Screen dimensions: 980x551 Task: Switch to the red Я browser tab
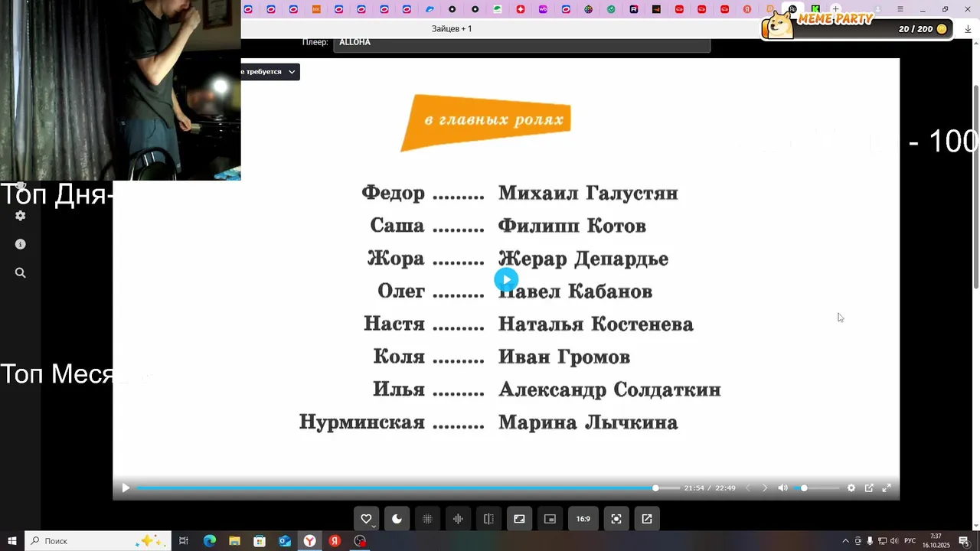coord(747,9)
